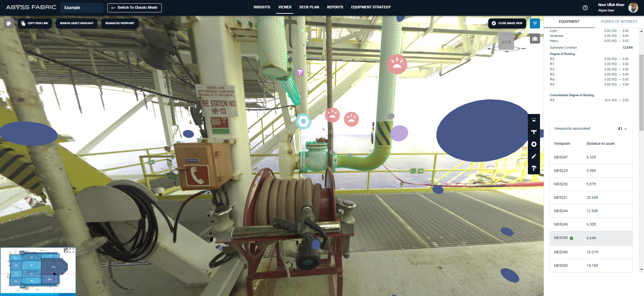Viewport: 644px width, 296px height.
Task: Toggle minimap zoom plus/minus control
Action: (x=66, y=250)
